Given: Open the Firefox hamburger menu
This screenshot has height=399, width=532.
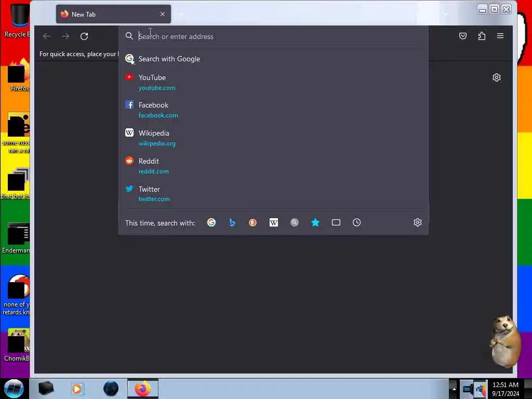Looking at the screenshot, I should pyautogui.click(x=500, y=36).
